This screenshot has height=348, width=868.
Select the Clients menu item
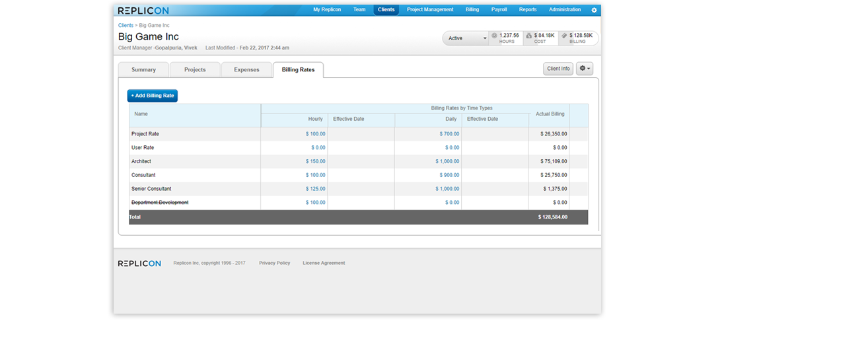[x=386, y=10]
